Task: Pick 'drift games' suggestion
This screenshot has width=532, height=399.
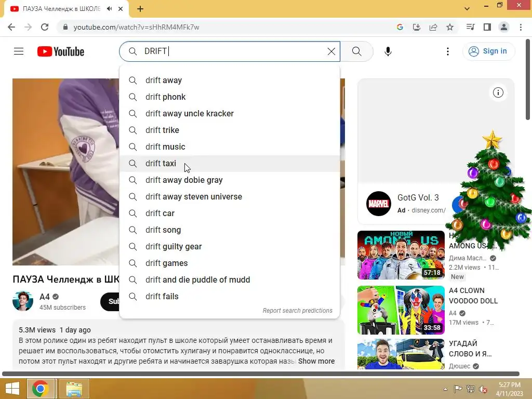Action: pos(230,263)
